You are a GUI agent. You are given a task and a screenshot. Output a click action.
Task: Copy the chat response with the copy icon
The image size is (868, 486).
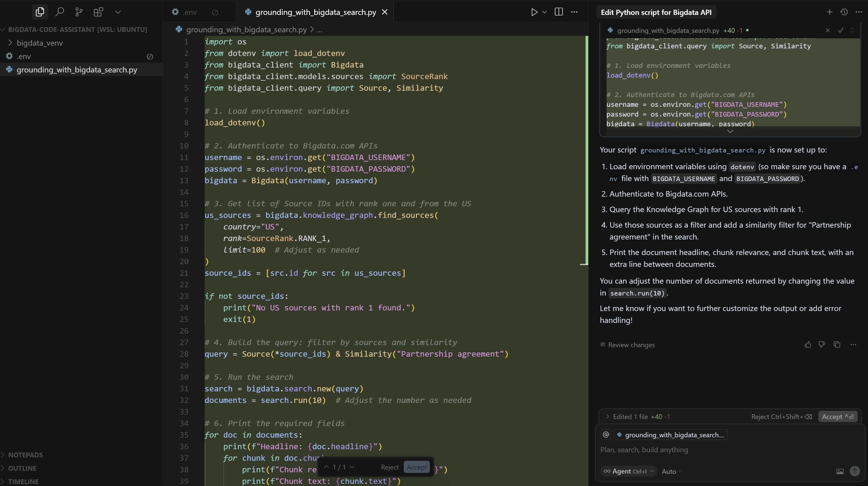point(837,344)
